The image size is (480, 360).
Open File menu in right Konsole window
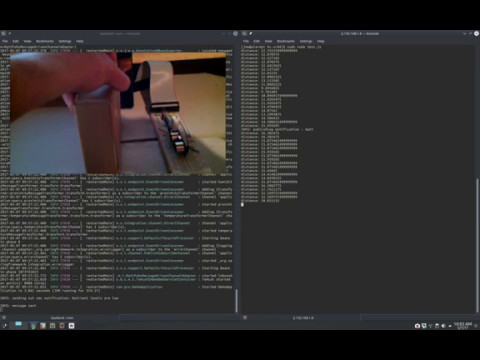coord(246,41)
